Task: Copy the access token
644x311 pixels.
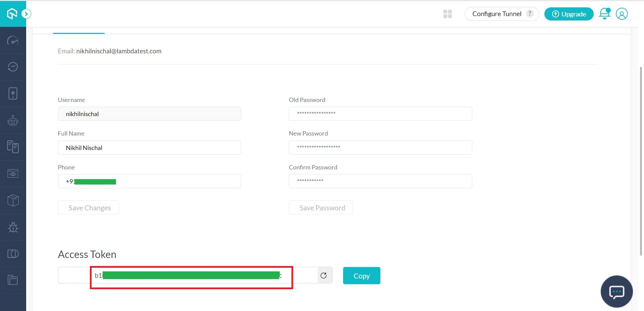Action: pos(361,276)
